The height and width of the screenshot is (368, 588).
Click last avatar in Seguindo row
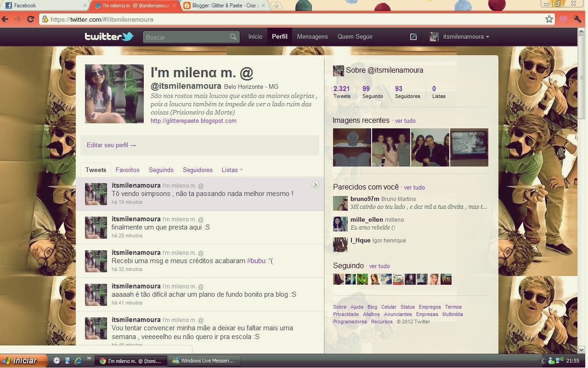446,279
